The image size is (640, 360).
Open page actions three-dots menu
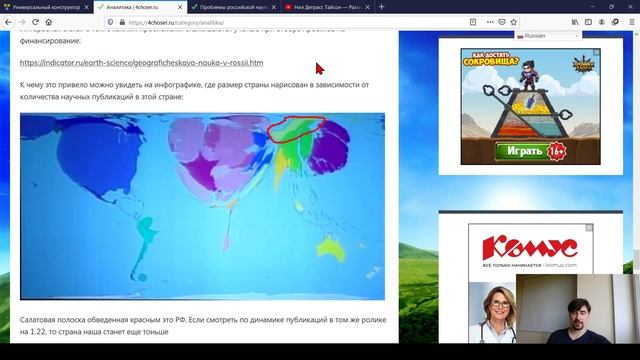click(x=490, y=22)
